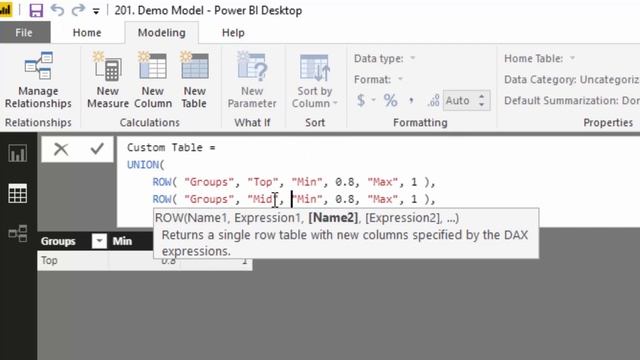Click "Top" text in first ROW line

pyautogui.click(x=263, y=182)
